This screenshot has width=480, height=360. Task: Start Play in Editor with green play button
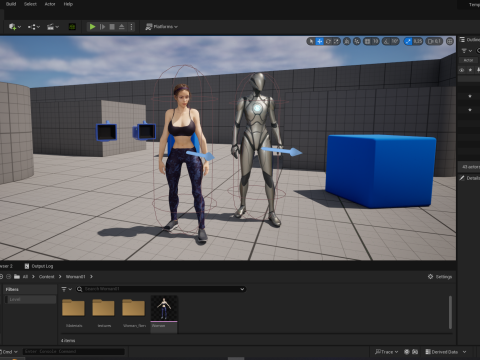click(92, 27)
